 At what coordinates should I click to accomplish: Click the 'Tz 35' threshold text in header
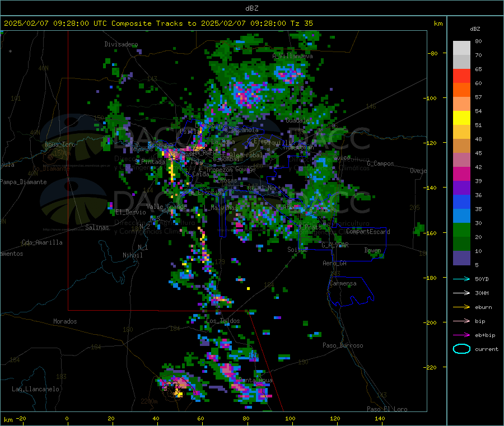301,24
